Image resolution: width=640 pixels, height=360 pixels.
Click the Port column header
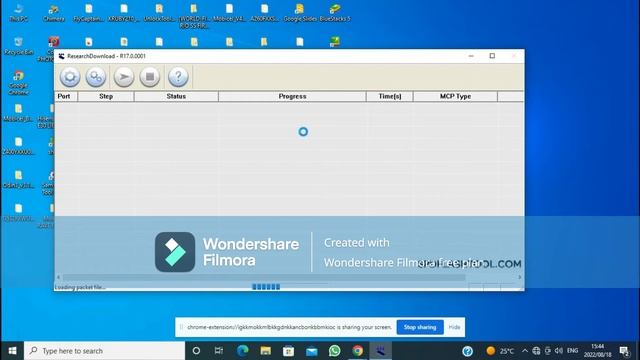[x=66, y=96]
